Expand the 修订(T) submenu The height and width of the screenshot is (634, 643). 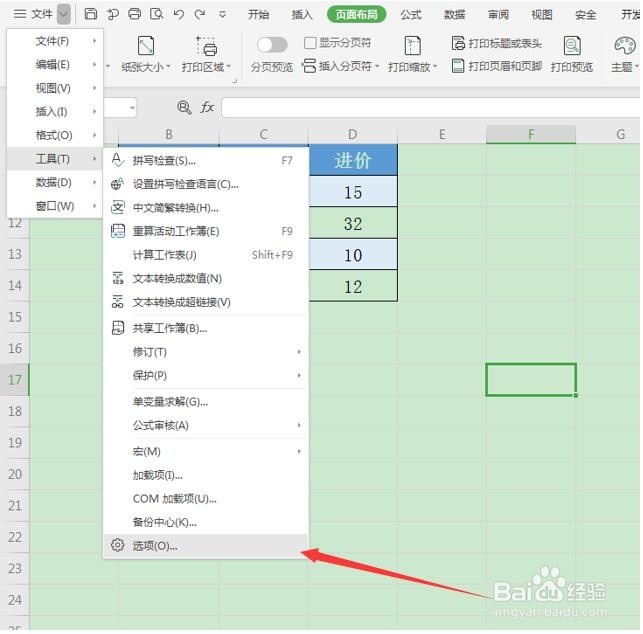(x=299, y=352)
